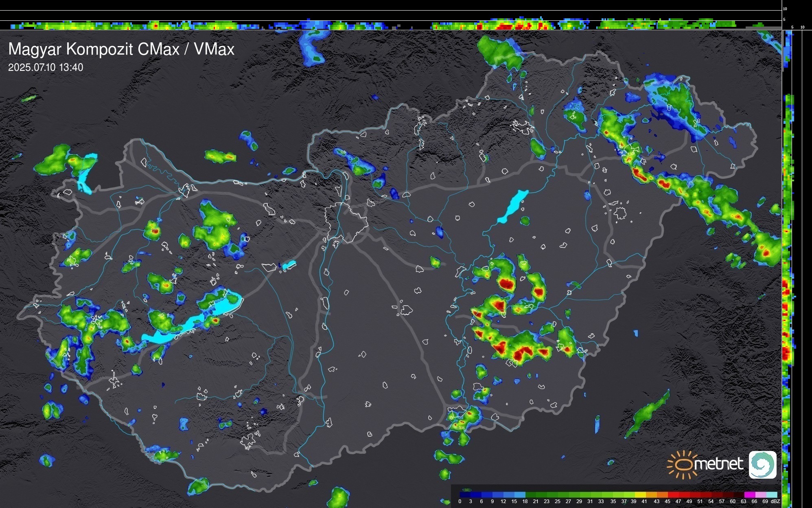Click the Magyar Kompozit CMax / VMax title
Viewport: 812px width, 508px height.
(x=121, y=49)
